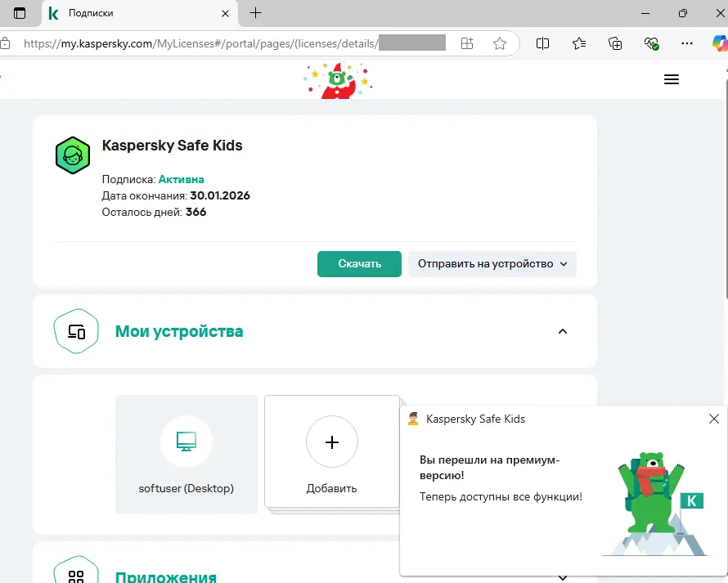Viewport: 728px width, 583px height.
Task: Select the softuser (Desktop) device card
Action: click(186, 455)
